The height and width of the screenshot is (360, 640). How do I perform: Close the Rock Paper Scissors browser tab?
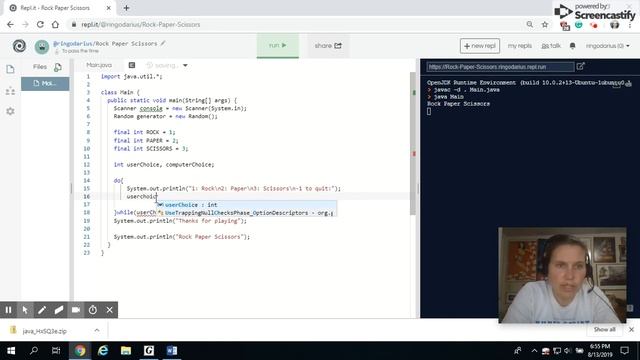pyautogui.click(x=109, y=8)
